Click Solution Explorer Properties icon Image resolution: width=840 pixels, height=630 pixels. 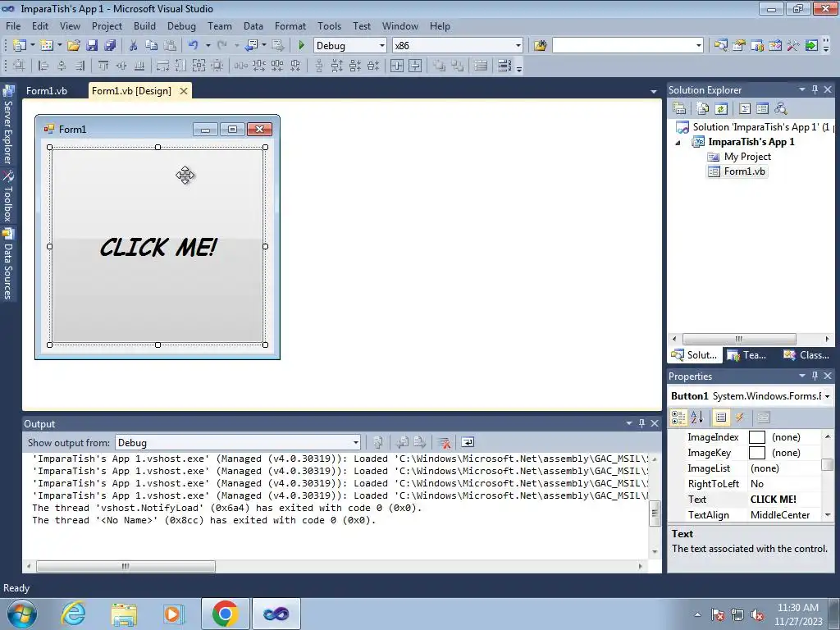click(678, 108)
